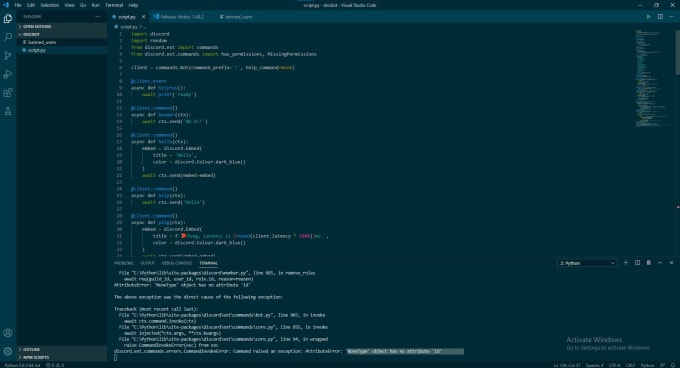This screenshot has height=368, width=680.
Task: Open the Run menu
Action: pos(95,5)
